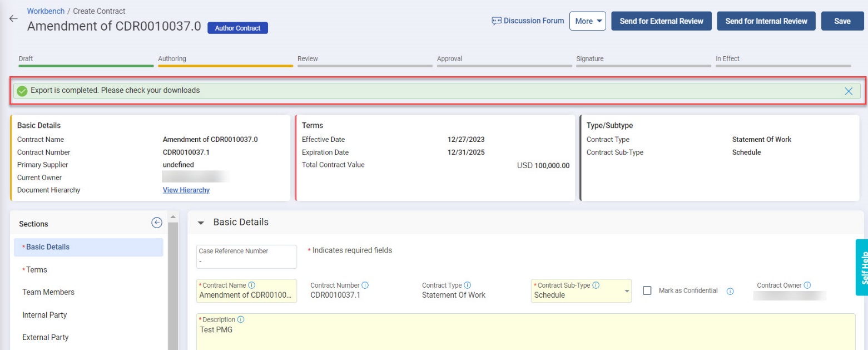The width and height of the screenshot is (868, 350).
Task: Enable the Mark as Confidential checkbox
Action: [x=647, y=290]
